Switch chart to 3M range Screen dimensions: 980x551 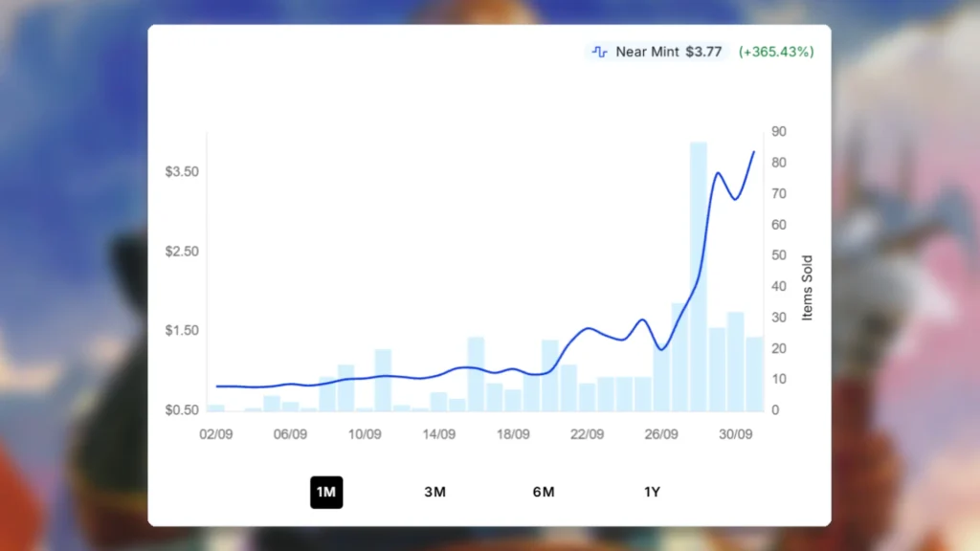[435, 493]
